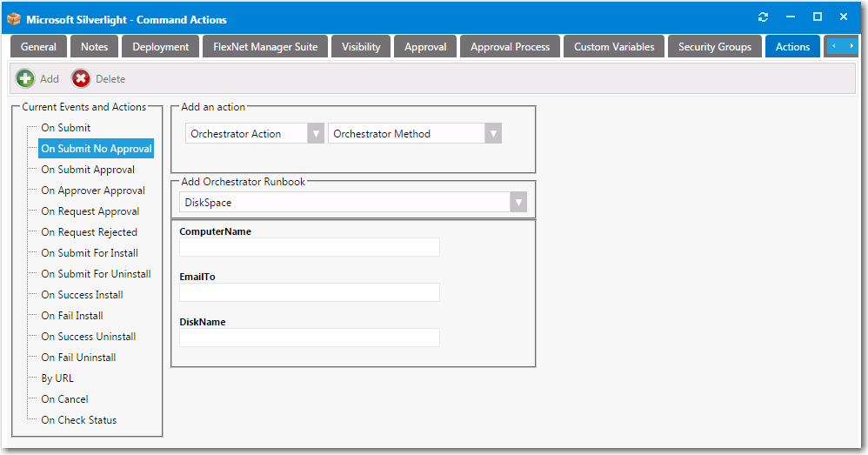
Task: Open the FlexNet Manager Suite tab
Action: [265, 47]
